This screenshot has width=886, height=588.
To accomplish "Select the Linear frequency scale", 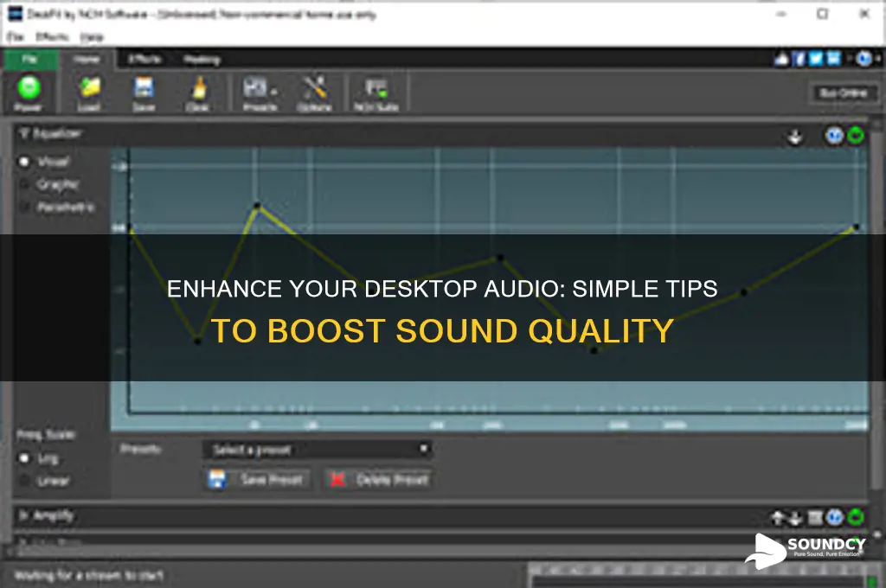I will pos(24,482).
